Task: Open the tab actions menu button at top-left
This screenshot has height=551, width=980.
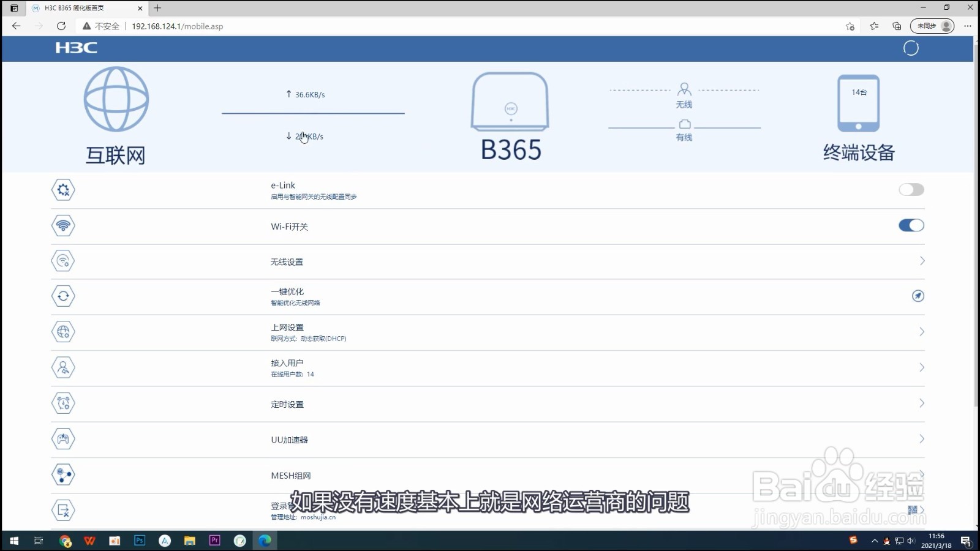Action: tap(14, 8)
